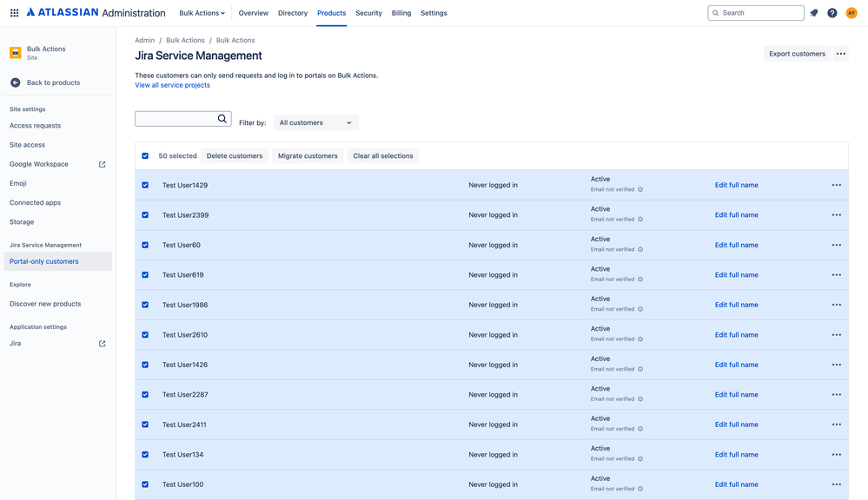This screenshot has height=500, width=868.
Task: Click the external link icon beside Jira
Action: click(102, 344)
